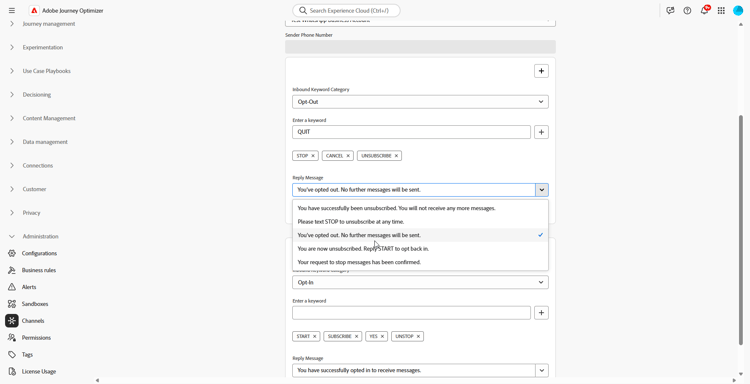Remove the YES keyword tag

coord(382,337)
